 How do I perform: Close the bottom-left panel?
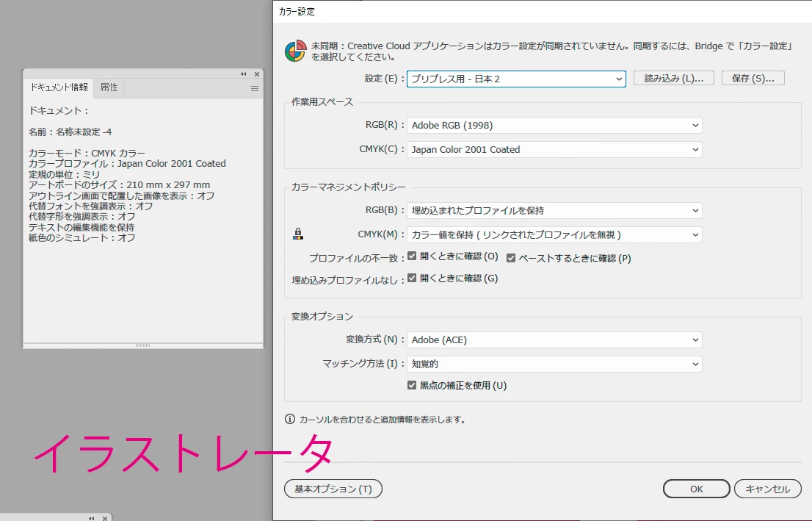pos(105,518)
